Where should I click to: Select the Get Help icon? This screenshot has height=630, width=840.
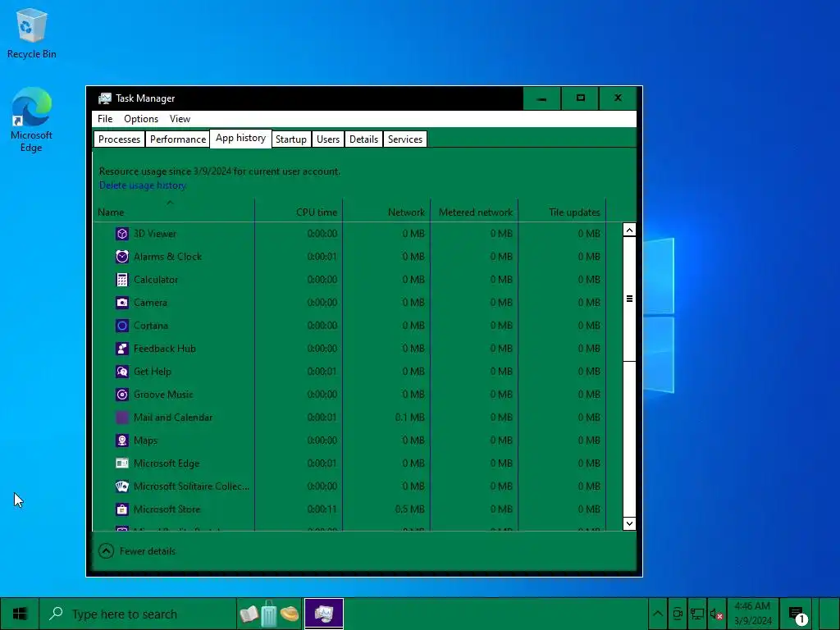click(122, 372)
